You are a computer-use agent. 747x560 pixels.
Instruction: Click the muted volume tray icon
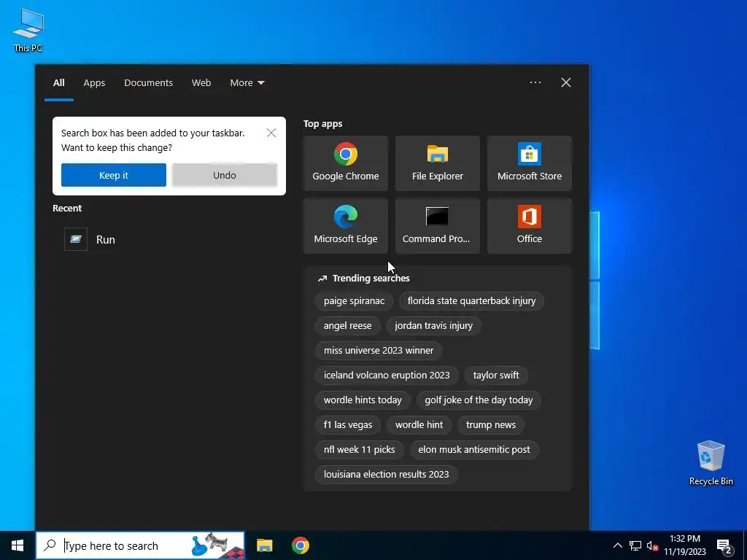[x=652, y=545]
